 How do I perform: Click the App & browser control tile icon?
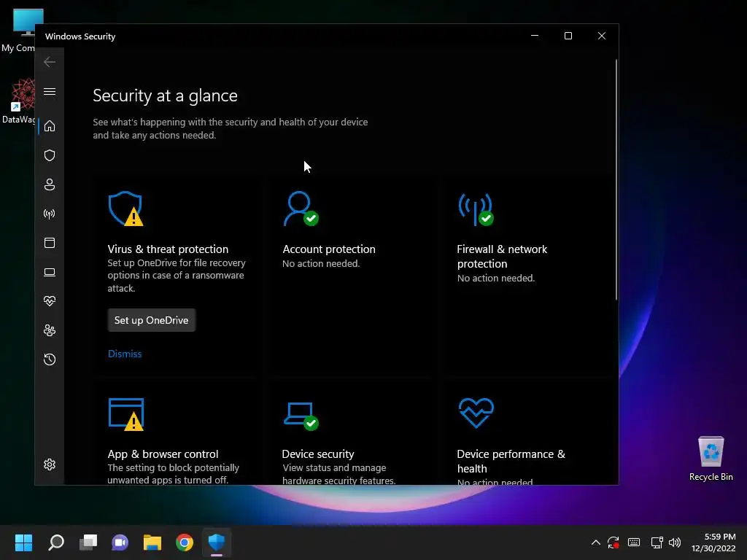click(x=125, y=414)
